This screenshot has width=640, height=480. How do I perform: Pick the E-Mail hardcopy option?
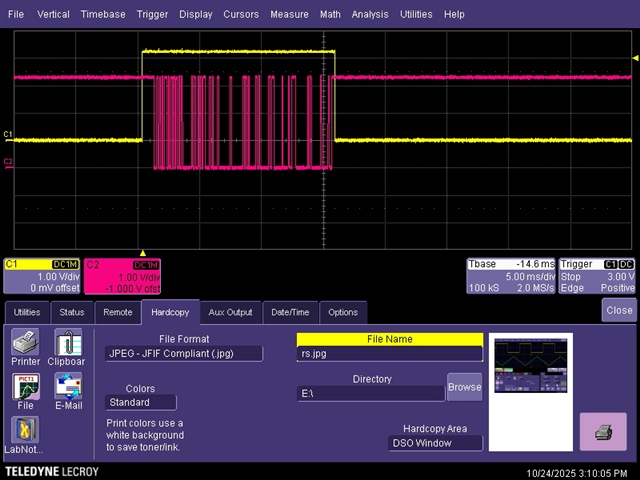tap(67, 390)
